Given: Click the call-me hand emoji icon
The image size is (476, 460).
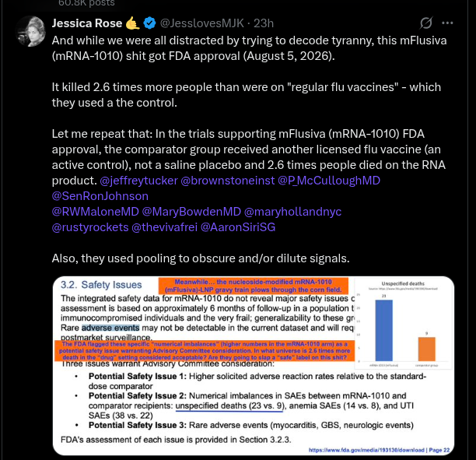Looking at the screenshot, I should click(x=133, y=23).
